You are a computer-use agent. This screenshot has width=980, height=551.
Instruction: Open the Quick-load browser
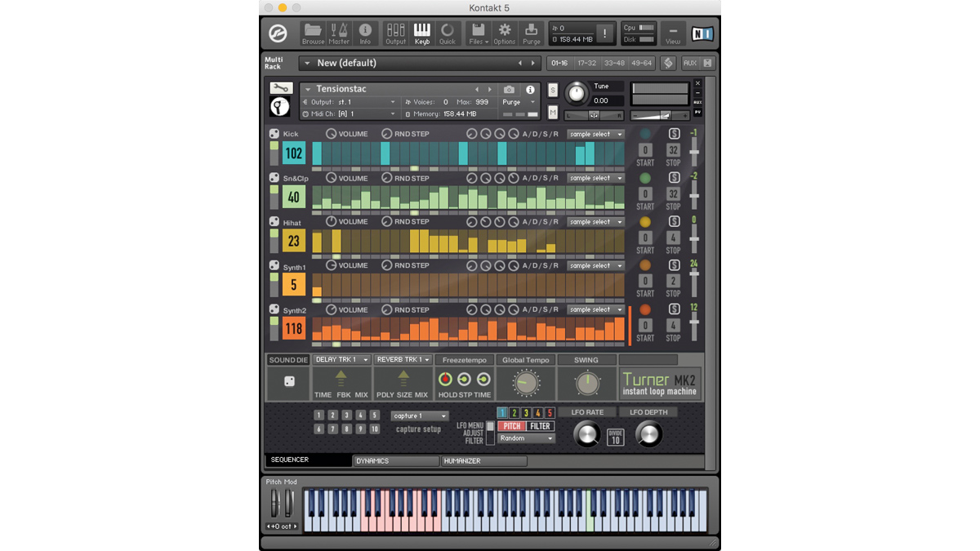448,33
